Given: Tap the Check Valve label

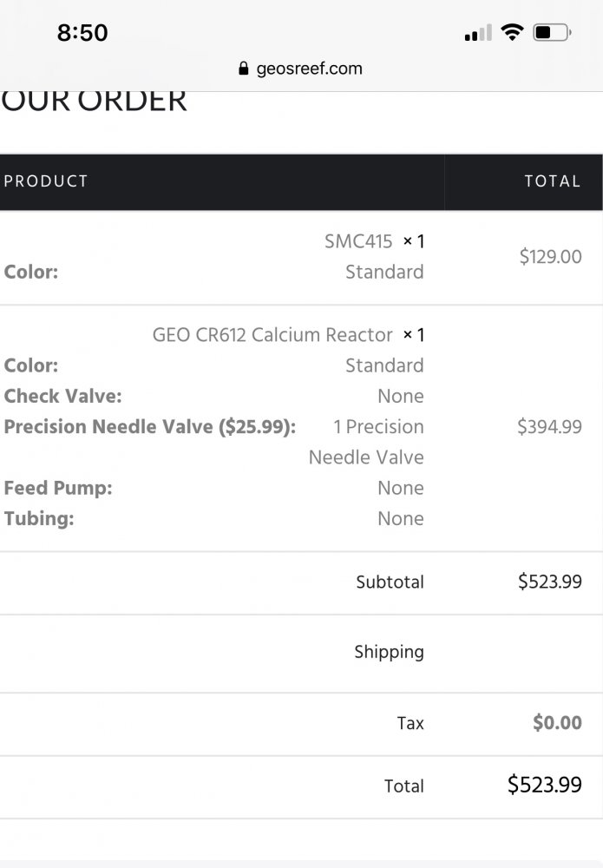Looking at the screenshot, I should pos(62,396).
